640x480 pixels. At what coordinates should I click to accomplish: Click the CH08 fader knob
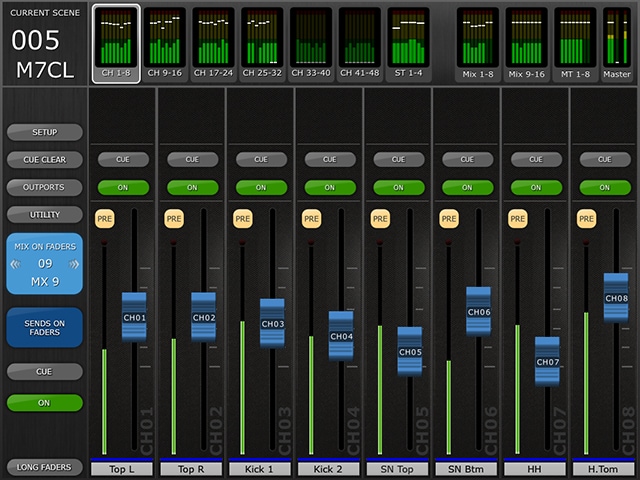(x=616, y=298)
